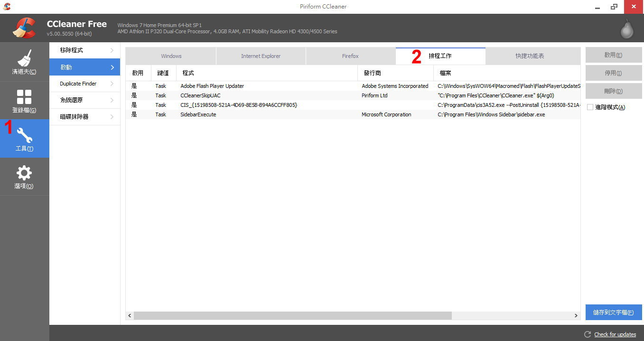This screenshot has width=644, height=341.
Task: Click horizontal scrollbar left arrow
Action: [130, 315]
